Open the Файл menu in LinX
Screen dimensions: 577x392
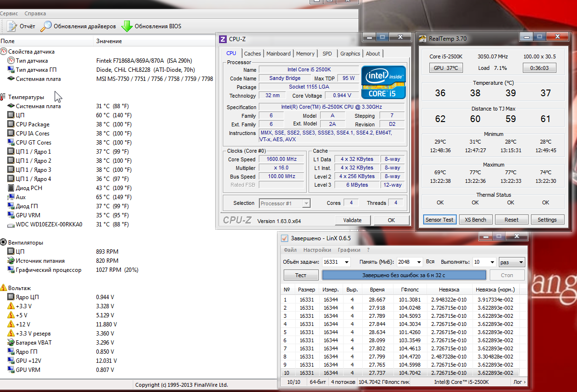[x=290, y=250]
